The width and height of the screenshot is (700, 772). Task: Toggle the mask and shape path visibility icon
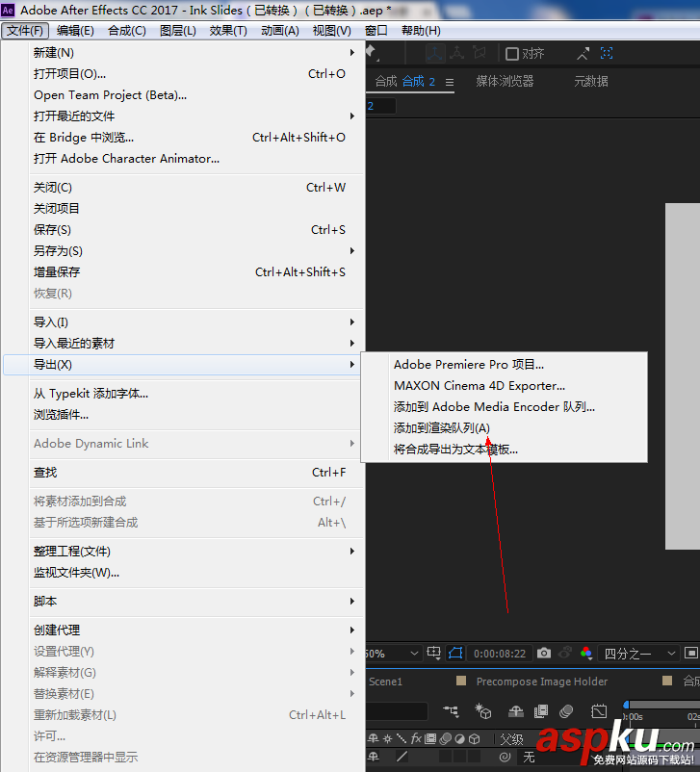coord(455,653)
